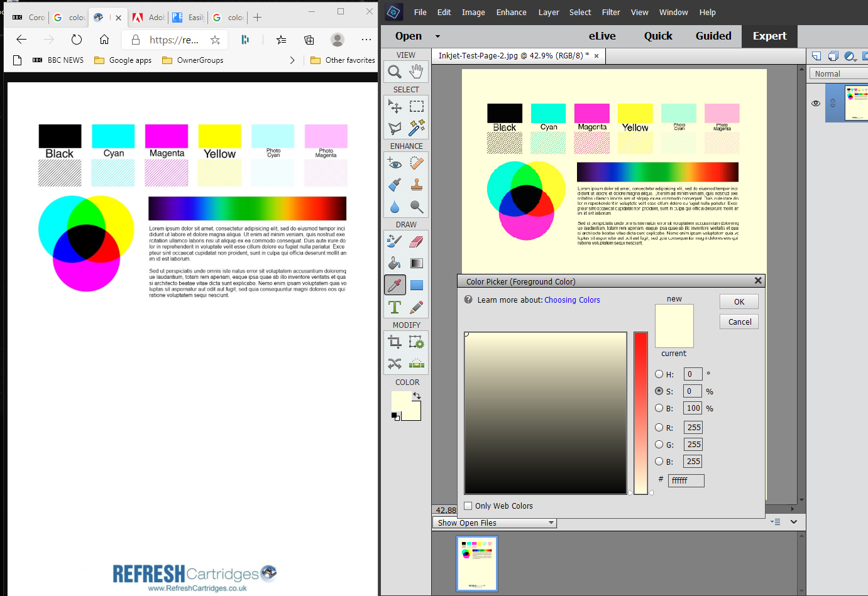Select the Crop tool
The width and height of the screenshot is (868, 596).
point(394,342)
